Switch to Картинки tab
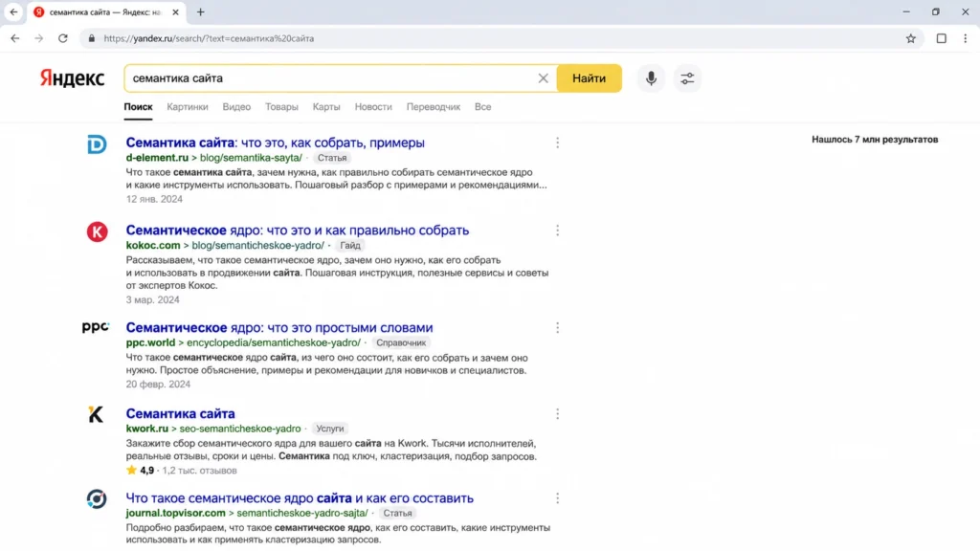 click(x=188, y=107)
